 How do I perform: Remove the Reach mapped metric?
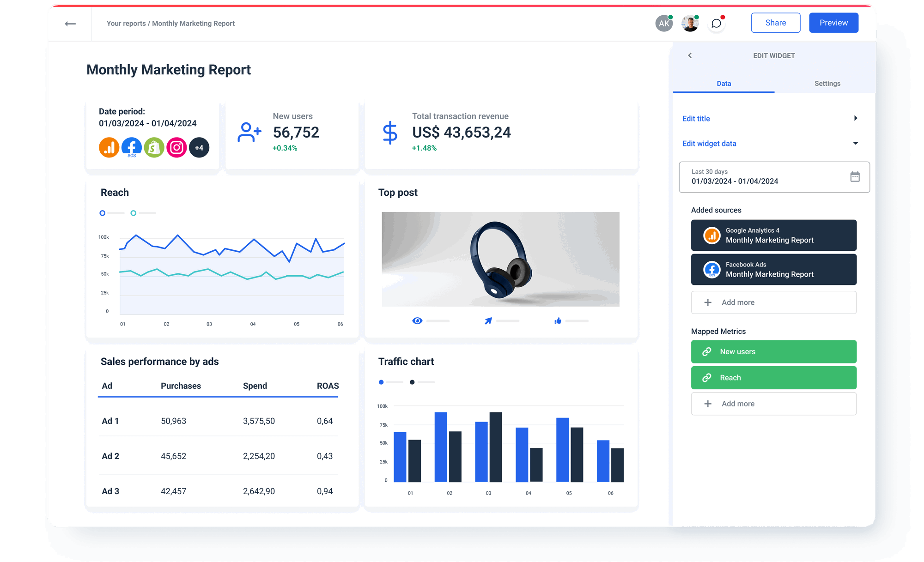706,377
